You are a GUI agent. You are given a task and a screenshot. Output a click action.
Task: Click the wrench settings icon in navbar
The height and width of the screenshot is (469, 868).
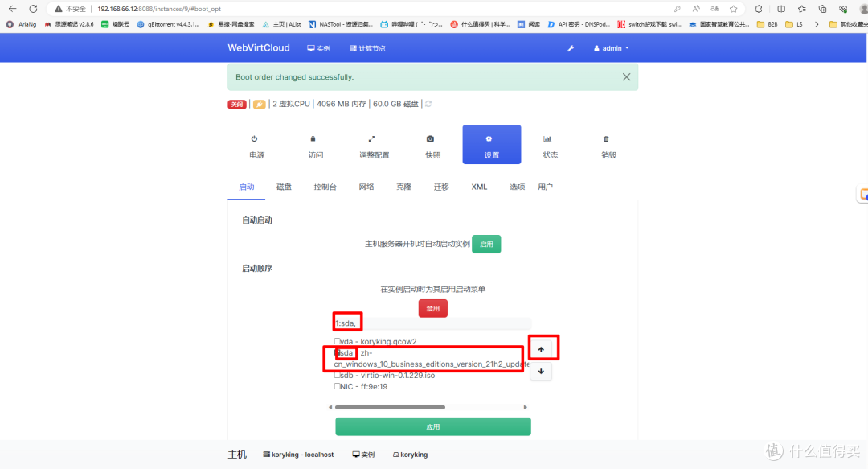(x=571, y=48)
